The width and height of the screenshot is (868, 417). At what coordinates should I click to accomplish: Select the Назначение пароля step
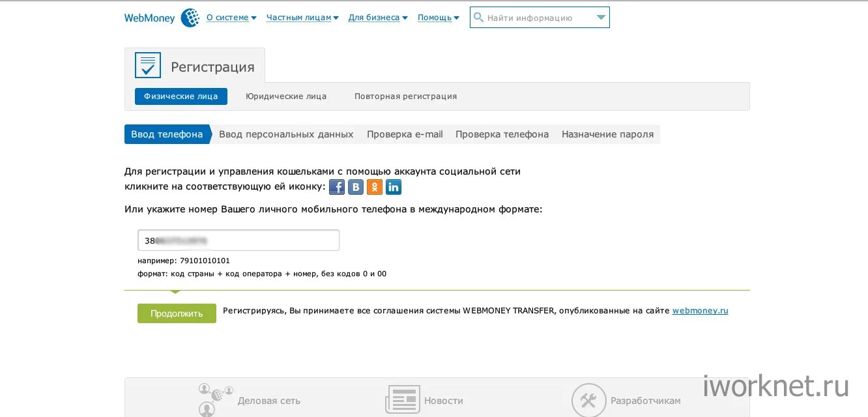click(607, 134)
